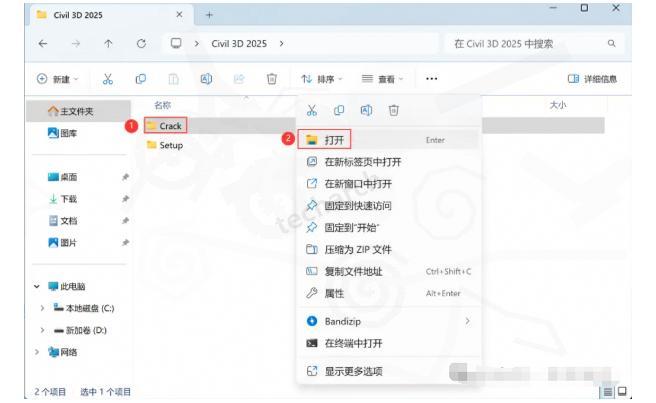Image resolution: width=656 pixels, height=403 pixels.
Task: Choose 固定到快速访问
Action: click(x=389, y=205)
